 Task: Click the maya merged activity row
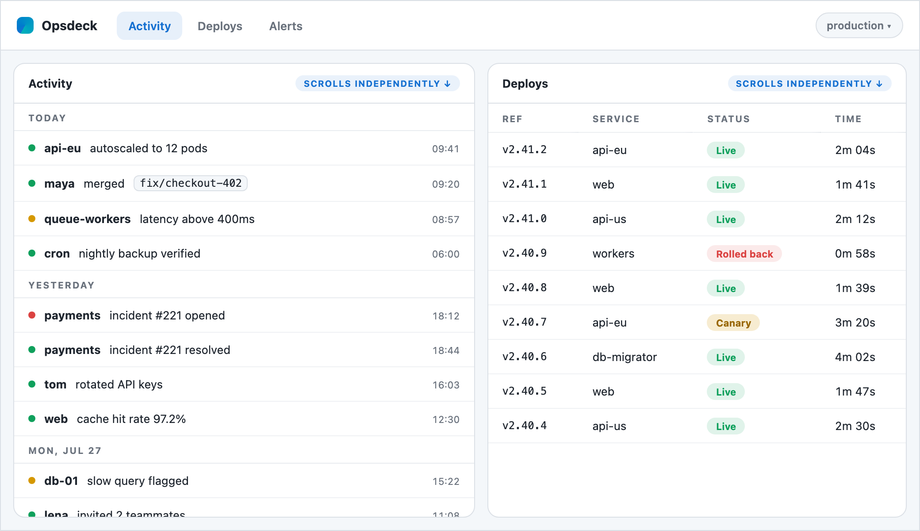point(244,184)
